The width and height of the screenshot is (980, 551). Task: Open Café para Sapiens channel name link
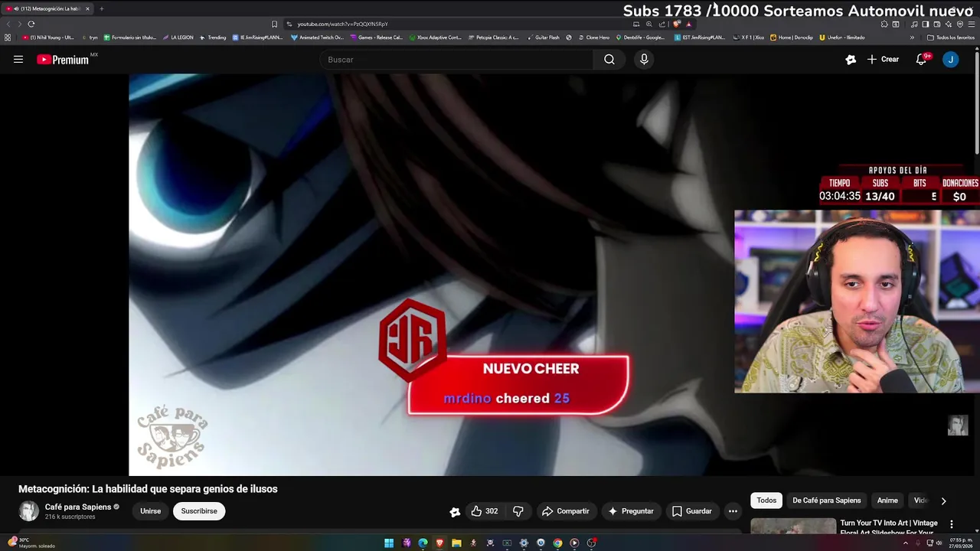(77, 507)
